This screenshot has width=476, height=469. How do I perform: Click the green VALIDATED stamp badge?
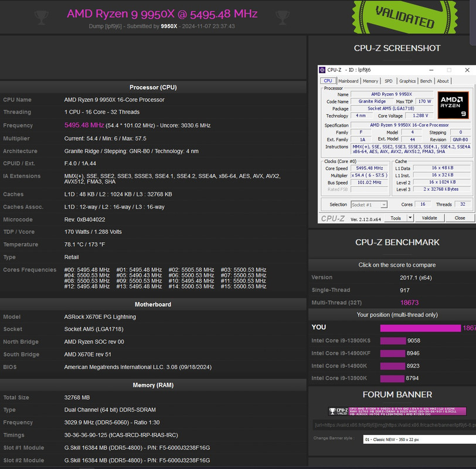pyautogui.click(x=405, y=16)
